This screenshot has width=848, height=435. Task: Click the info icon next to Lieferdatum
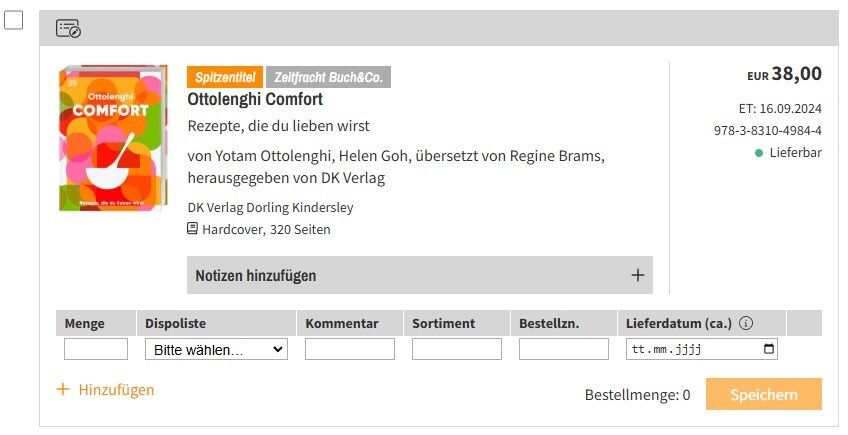tap(746, 324)
